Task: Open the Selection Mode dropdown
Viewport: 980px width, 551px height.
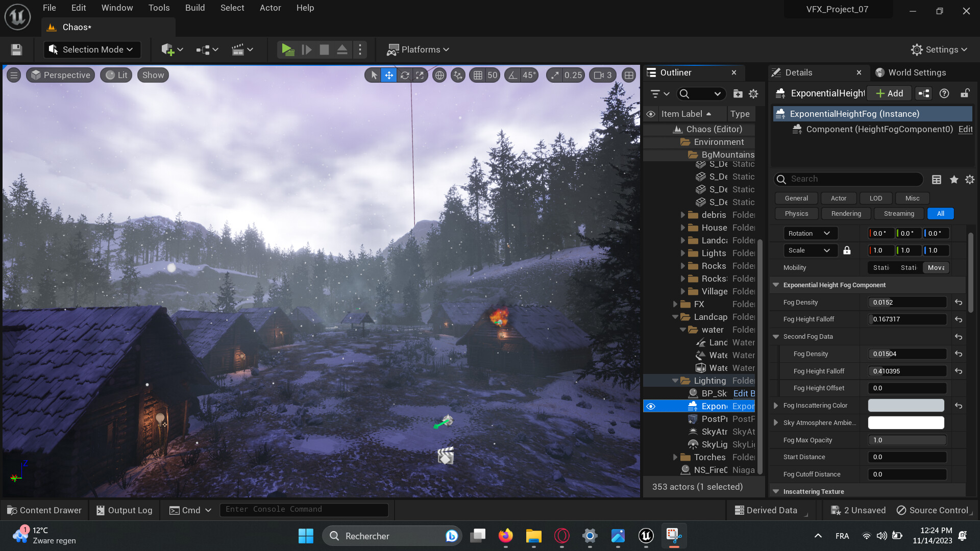Action: [x=91, y=49]
